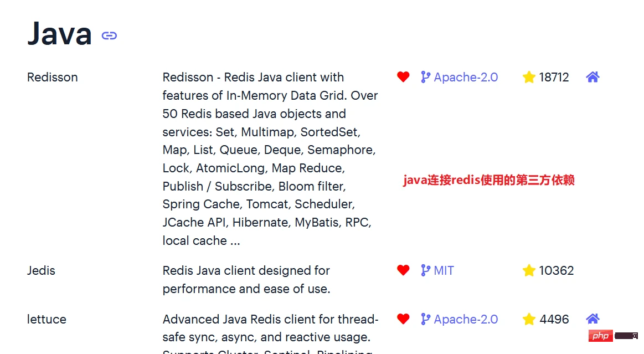
Task: Click the star icon next to lettuce
Action: coord(529,319)
